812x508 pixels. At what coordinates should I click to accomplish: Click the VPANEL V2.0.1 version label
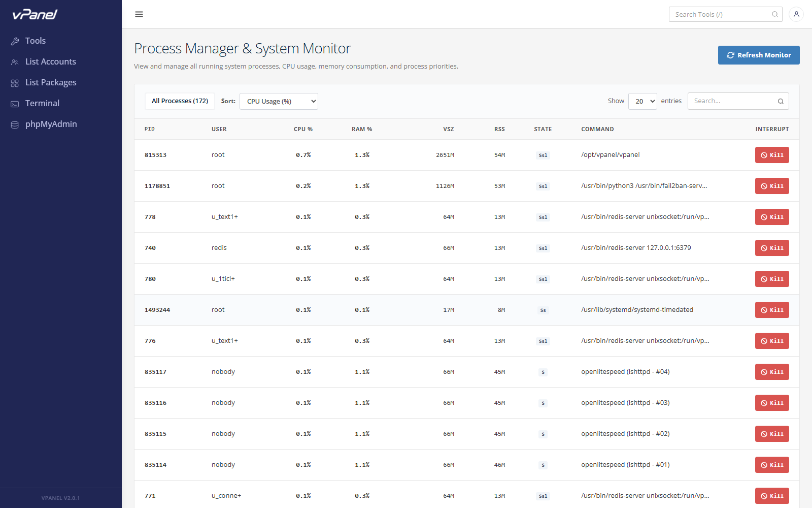(x=60, y=498)
